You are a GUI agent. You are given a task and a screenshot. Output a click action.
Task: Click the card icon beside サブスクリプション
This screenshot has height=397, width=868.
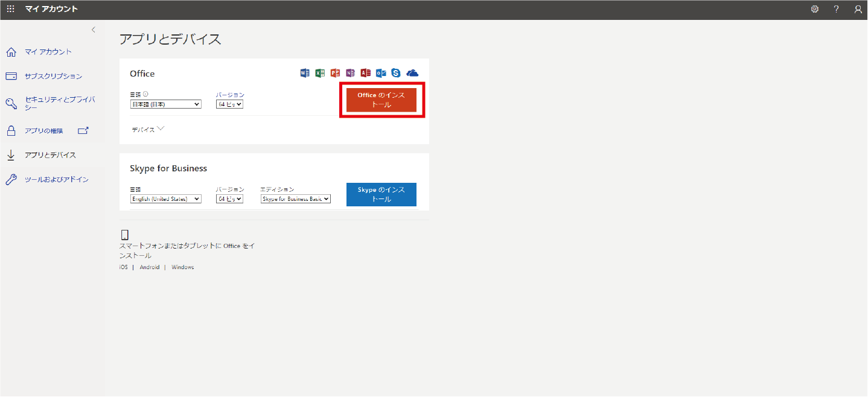(11, 76)
